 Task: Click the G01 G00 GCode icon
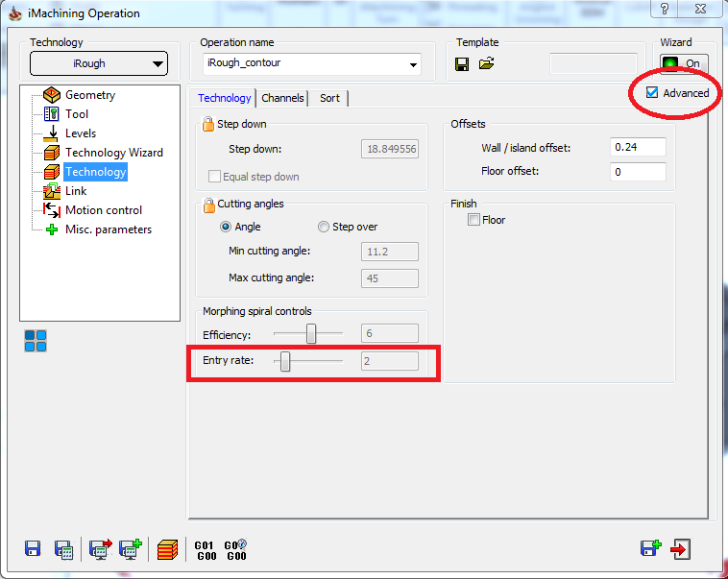[206, 551]
